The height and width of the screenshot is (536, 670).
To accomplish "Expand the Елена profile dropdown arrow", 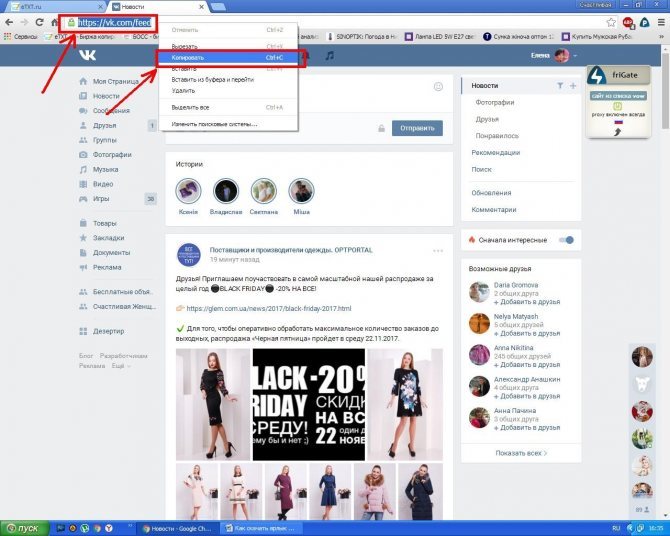I will 575,56.
